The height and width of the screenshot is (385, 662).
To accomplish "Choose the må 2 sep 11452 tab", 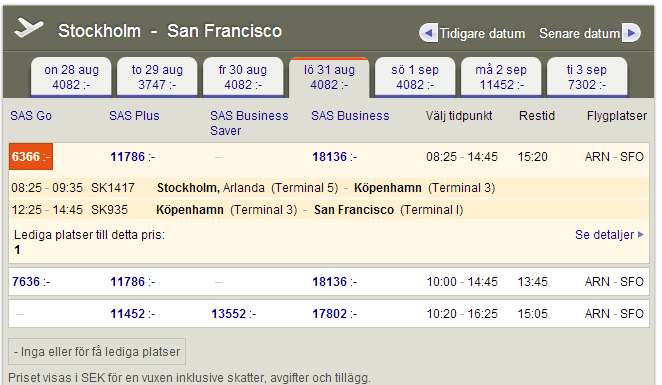I will 501,77.
